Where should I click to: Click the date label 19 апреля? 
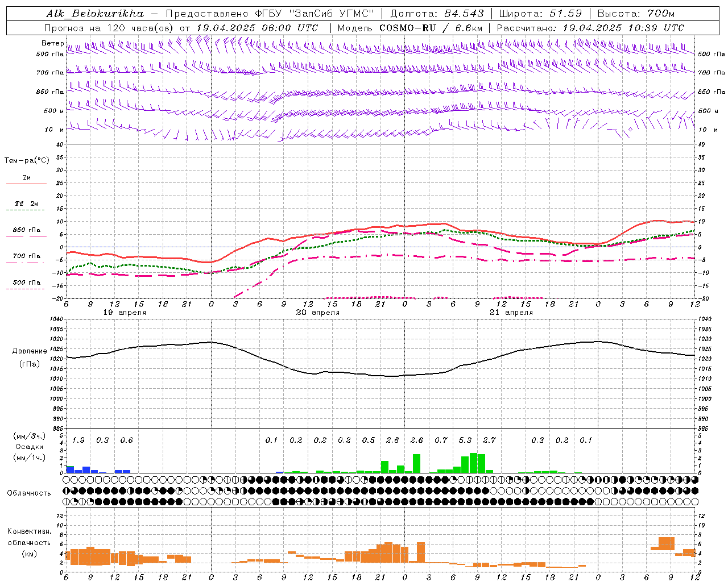(125, 313)
